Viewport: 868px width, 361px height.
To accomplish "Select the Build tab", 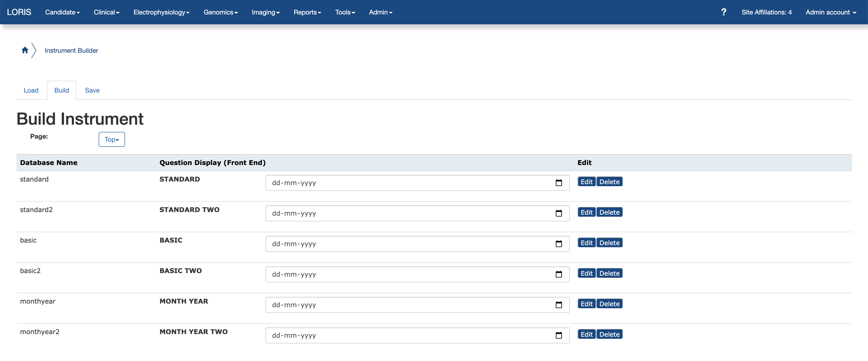I will pos(62,91).
